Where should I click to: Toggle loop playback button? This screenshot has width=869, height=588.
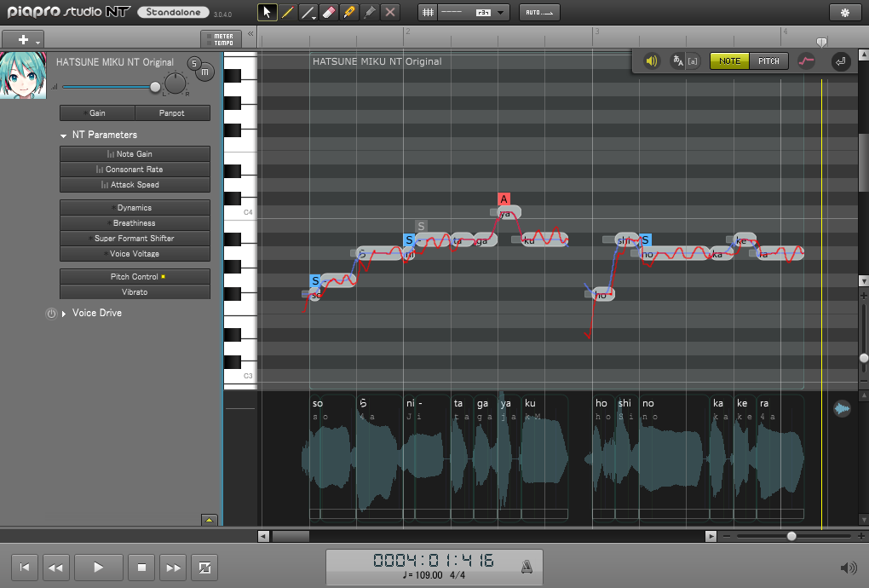(204, 568)
